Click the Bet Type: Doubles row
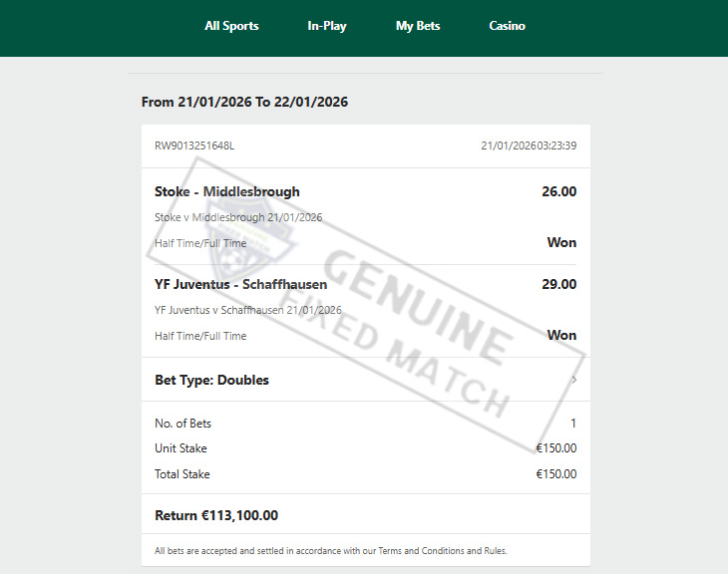Image resolution: width=728 pixels, height=574 pixels. tap(366, 380)
